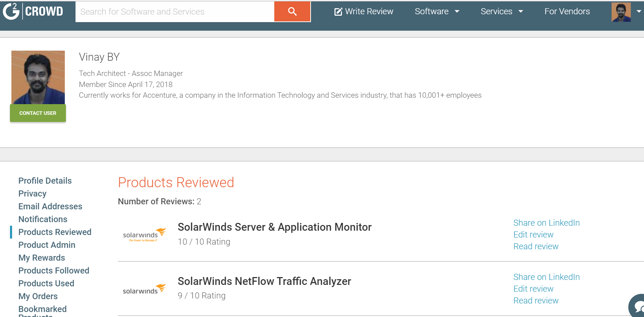This screenshot has height=317, width=644.
Task: Open Products Followed in sidebar
Action: [54, 271]
